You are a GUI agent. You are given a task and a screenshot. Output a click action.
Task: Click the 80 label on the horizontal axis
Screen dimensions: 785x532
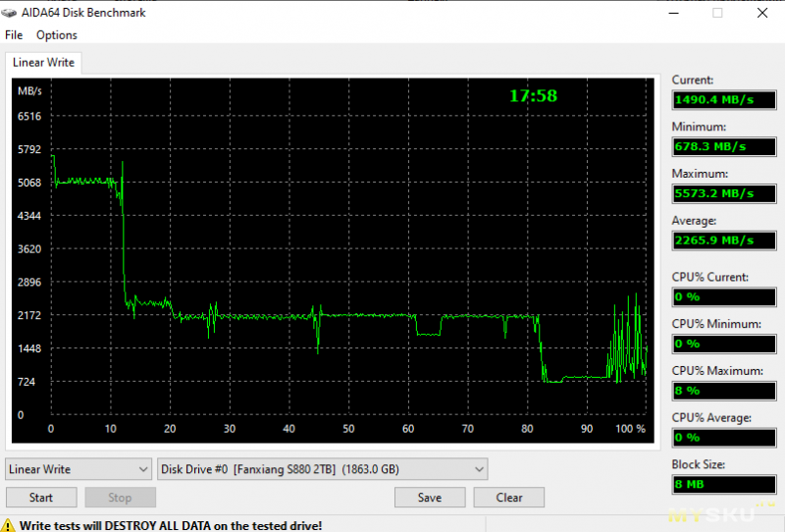[x=527, y=429]
